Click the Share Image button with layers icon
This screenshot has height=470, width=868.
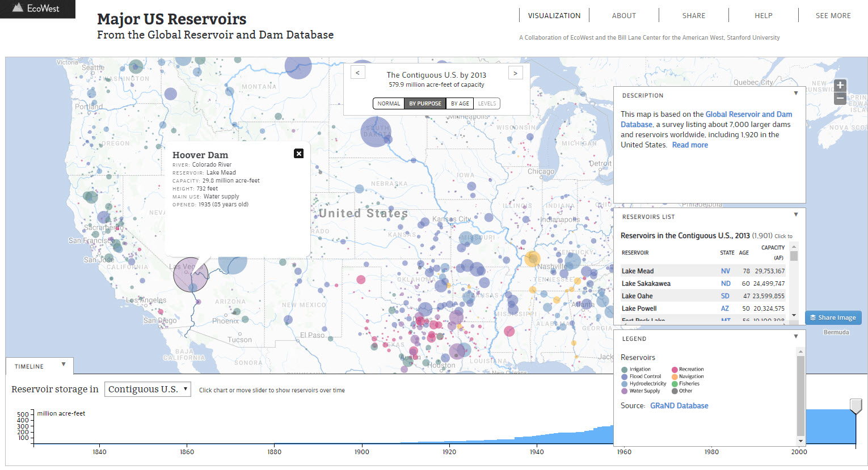[833, 317]
